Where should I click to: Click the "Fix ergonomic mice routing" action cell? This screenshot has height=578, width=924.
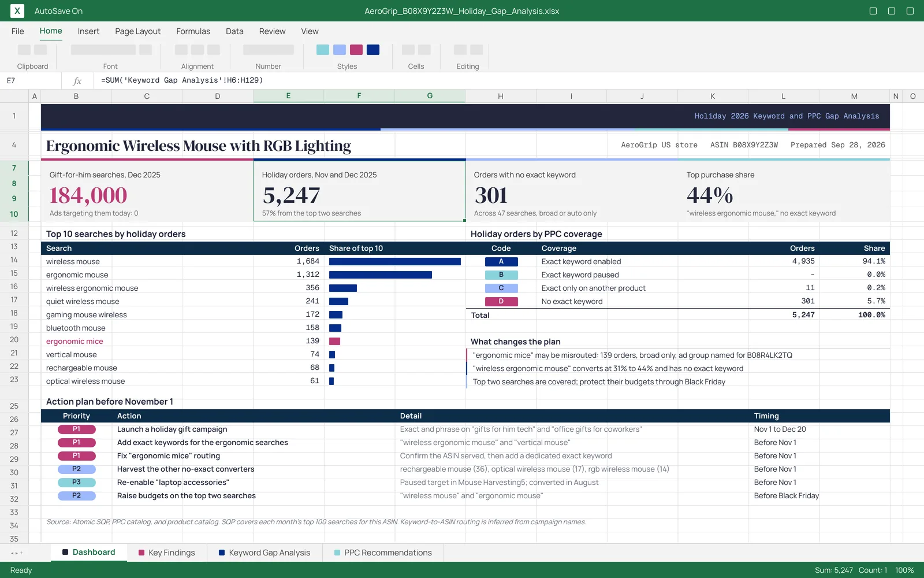point(169,456)
